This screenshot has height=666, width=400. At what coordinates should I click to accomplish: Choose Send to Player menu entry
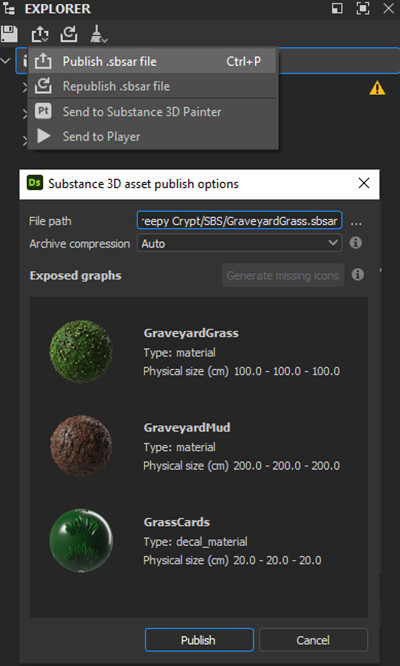tap(153, 137)
